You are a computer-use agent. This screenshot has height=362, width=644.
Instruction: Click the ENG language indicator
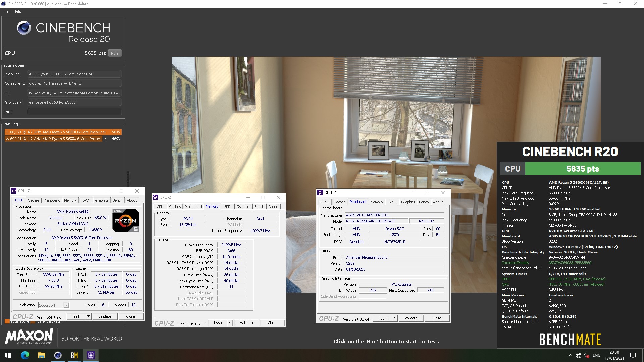point(596,355)
